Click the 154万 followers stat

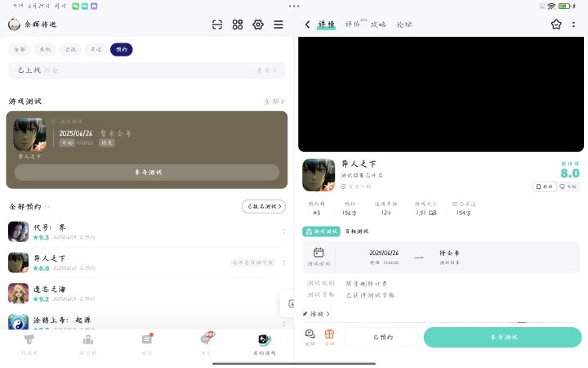coord(464,213)
